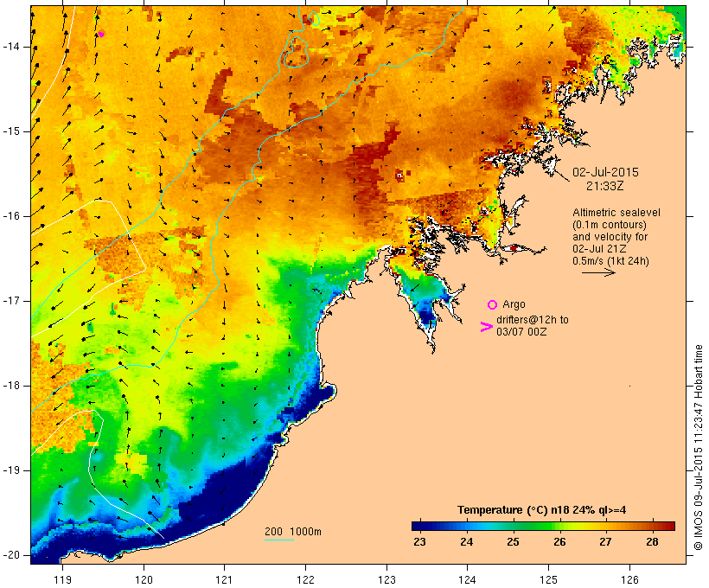
Task: Click the magenta Argo float marker near 119.5E
Action: (x=101, y=35)
